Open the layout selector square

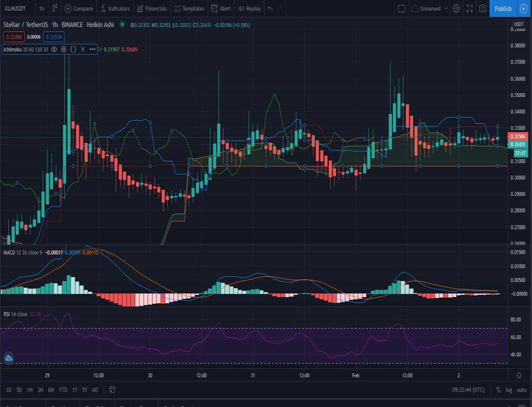point(401,8)
